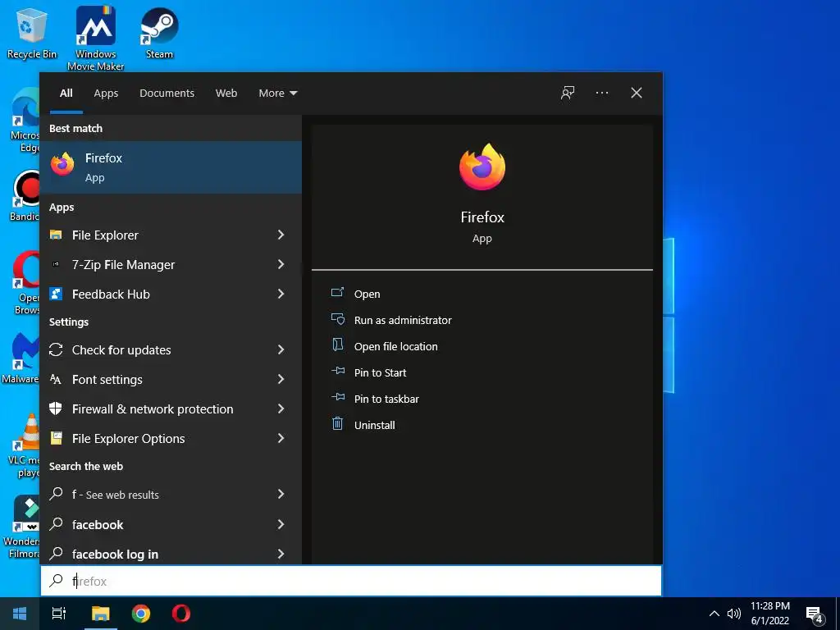This screenshot has width=840, height=630.
Task: Select Windows Movie Maker desktop shortcut
Action: coord(95,39)
